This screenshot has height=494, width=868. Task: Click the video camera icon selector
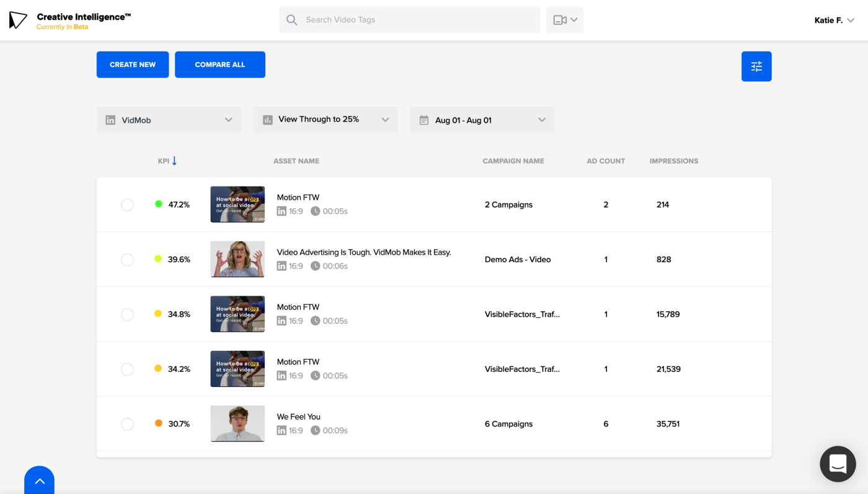(x=565, y=20)
